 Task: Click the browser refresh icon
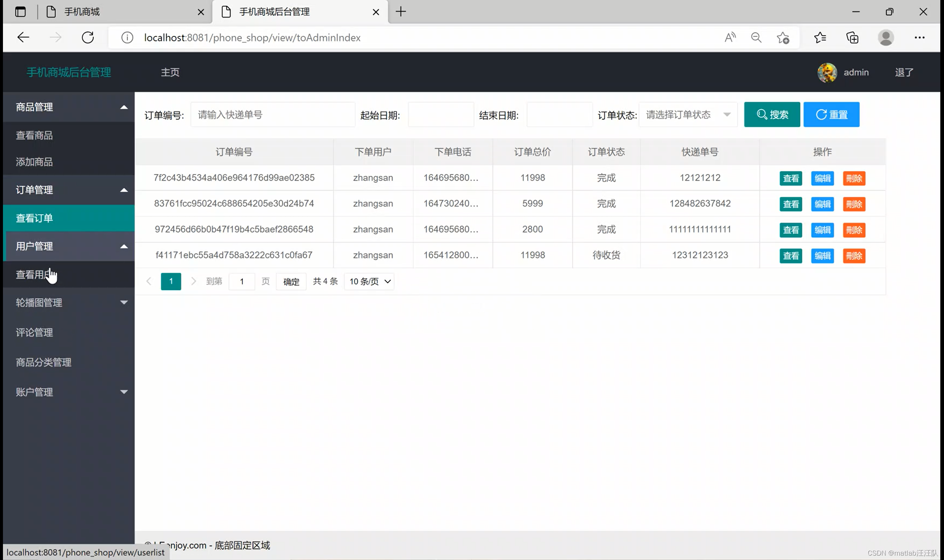[x=88, y=37]
